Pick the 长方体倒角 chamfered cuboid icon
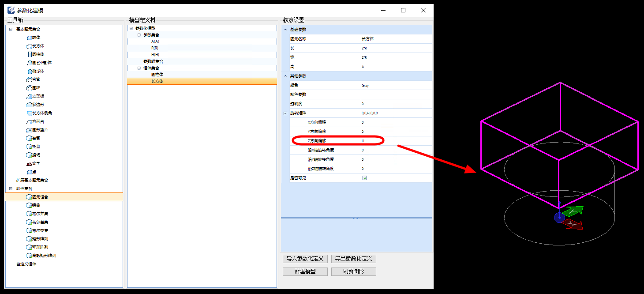This screenshot has height=294, width=644. point(29,113)
